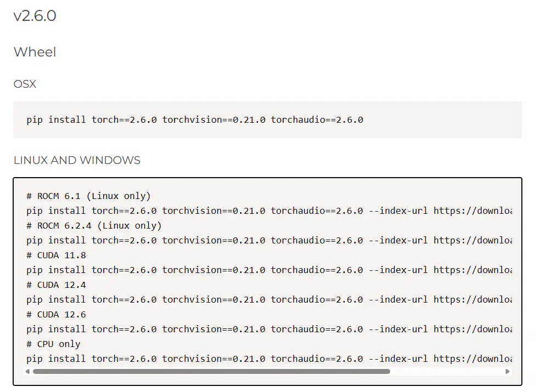This screenshot has height=392, width=540.
Task: Click the LINUX AND WINDOWS heading
Action: (77, 160)
